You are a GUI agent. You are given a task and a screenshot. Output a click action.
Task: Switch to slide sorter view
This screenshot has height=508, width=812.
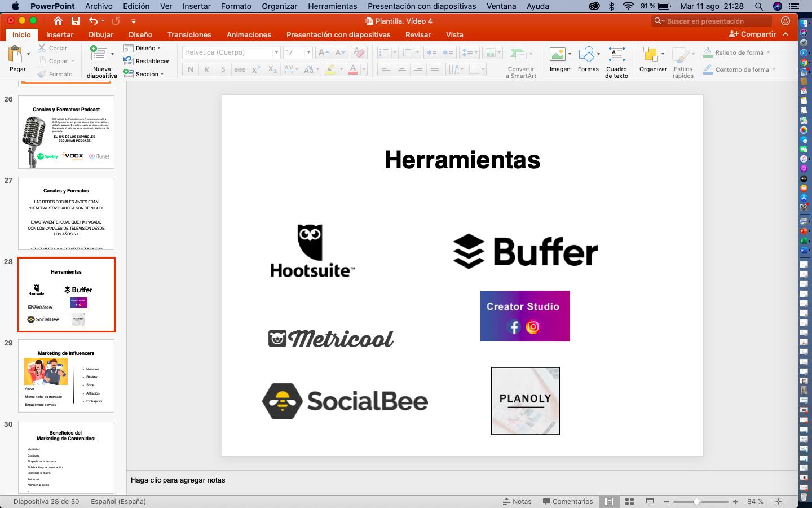tap(630, 501)
